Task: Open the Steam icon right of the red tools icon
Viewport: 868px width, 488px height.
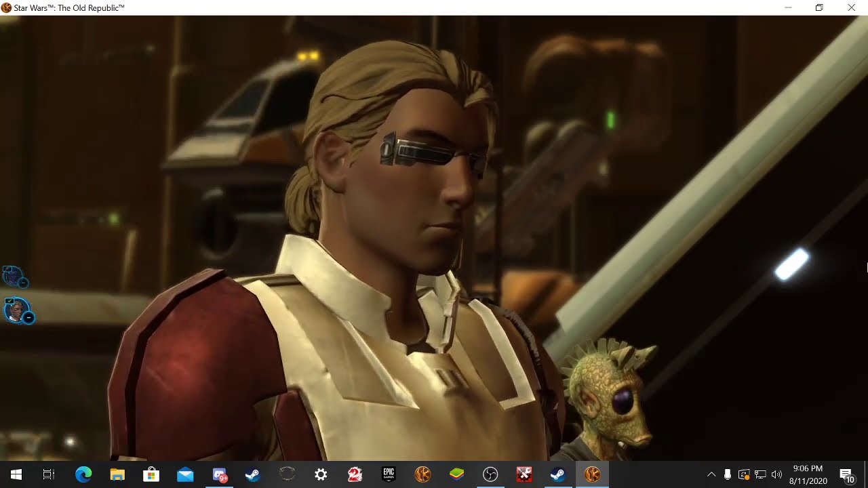Action: (558, 474)
